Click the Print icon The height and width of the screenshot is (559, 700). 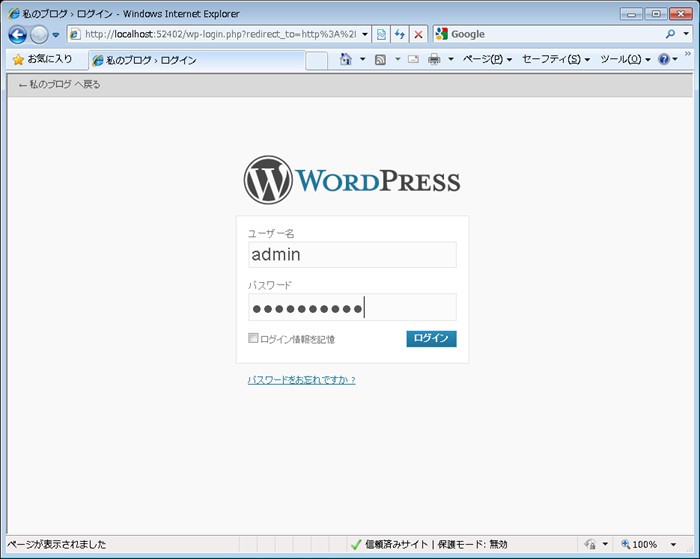pos(434,59)
